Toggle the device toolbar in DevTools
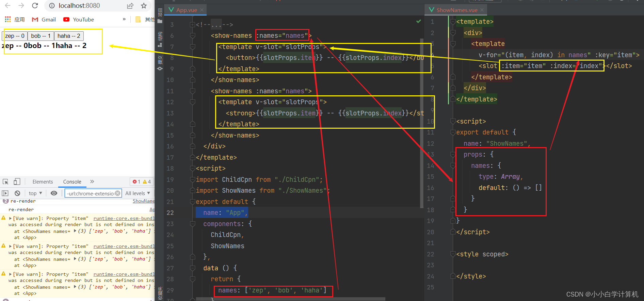Screen dimensions: 644x301 click(x=17, y=181)
